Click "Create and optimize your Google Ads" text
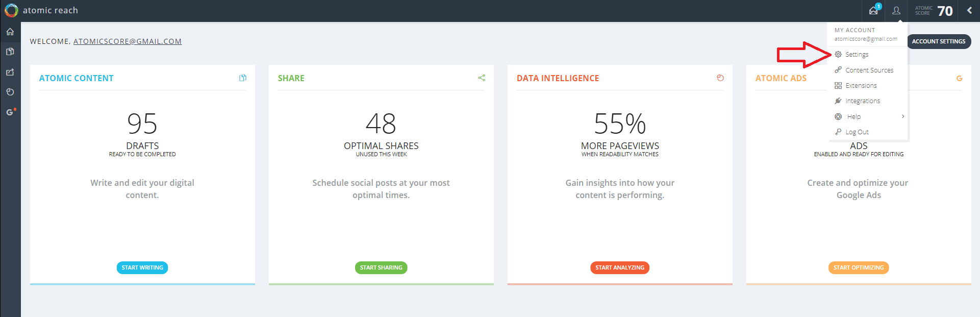The height and width of the screenshot is (317, 980). coord(858,189)
